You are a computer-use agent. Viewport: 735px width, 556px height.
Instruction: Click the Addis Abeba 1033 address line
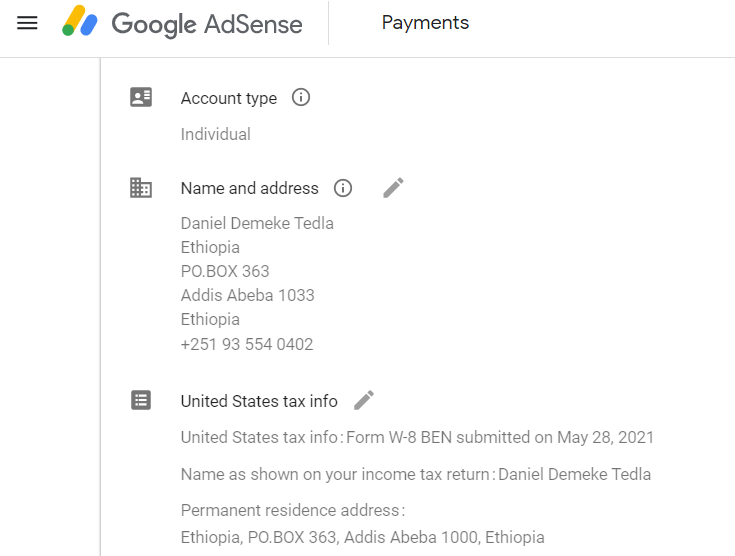[248, 295]
